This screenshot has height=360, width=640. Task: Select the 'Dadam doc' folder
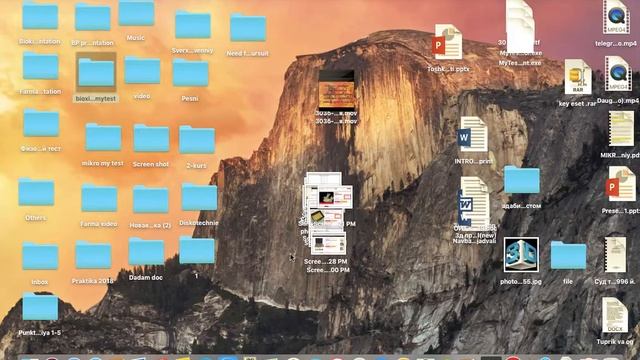[x=146, y=252]
